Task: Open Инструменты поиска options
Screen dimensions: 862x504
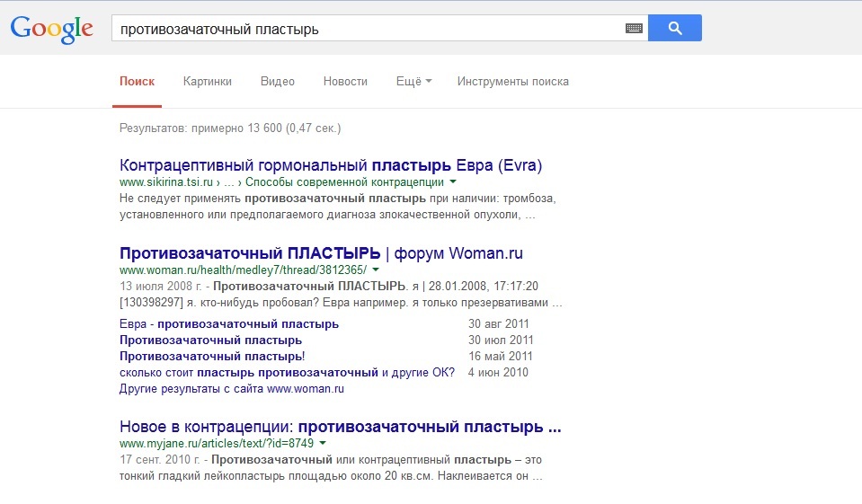Action: point(513,82)
